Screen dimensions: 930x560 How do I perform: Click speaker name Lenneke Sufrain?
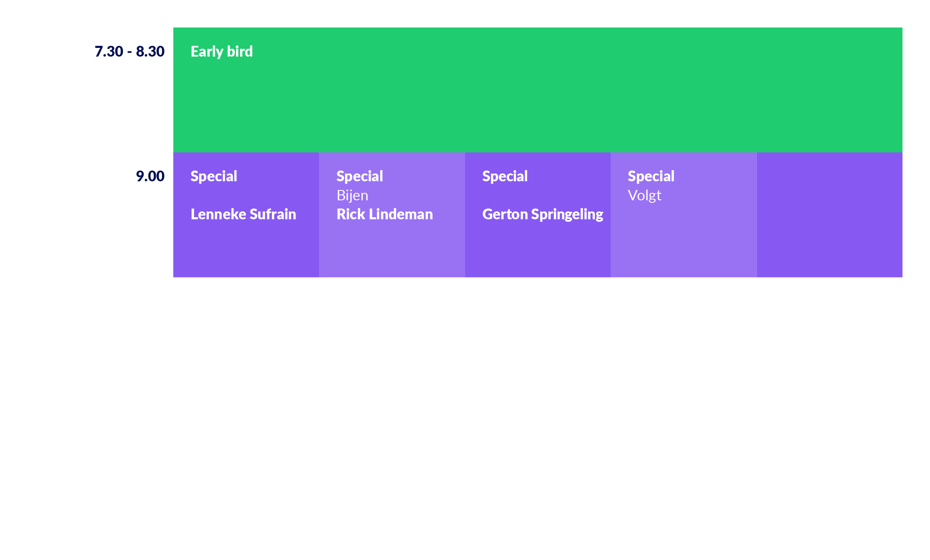point(243,214)
